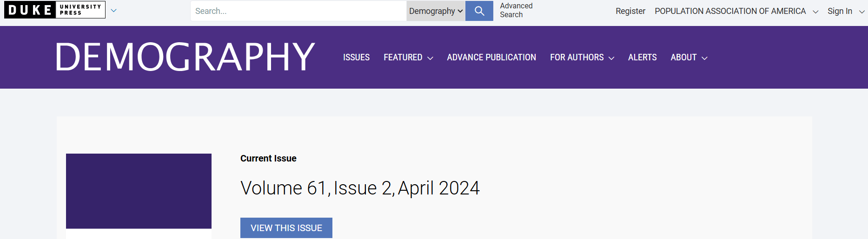Viewport: 868px width, 239px height.
Task: Open Volume 61, Issue 2, April 2024 heading
Action: point(360,188)
